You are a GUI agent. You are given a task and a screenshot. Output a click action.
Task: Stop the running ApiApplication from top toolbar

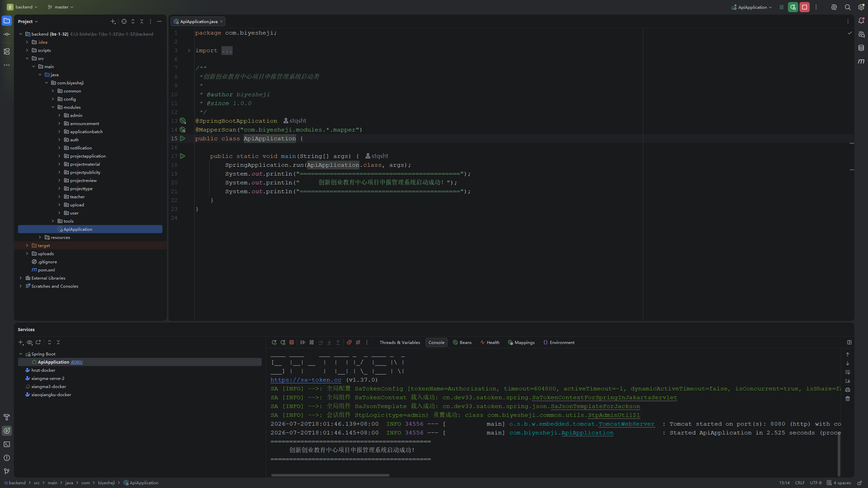pyautogui.click(x=805, y=7)
